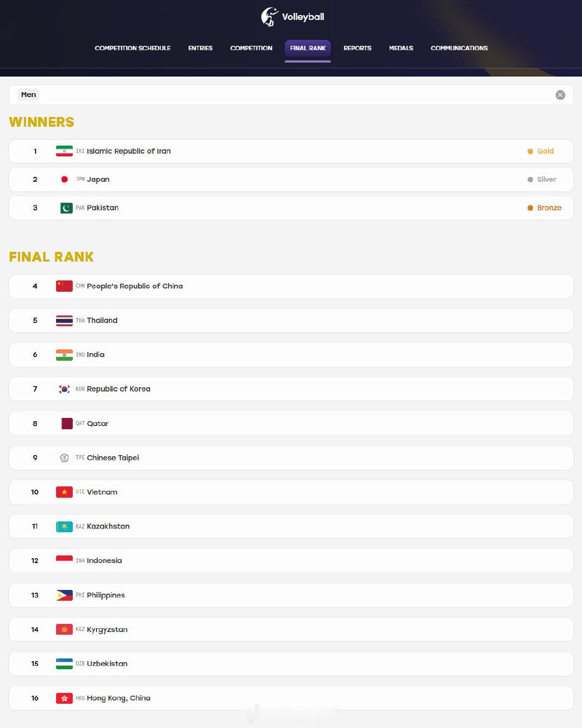Image resolution: width=582 pixels, height=728 pixels.
Task: Click the Iran flag icon
Action: [64, 151]
